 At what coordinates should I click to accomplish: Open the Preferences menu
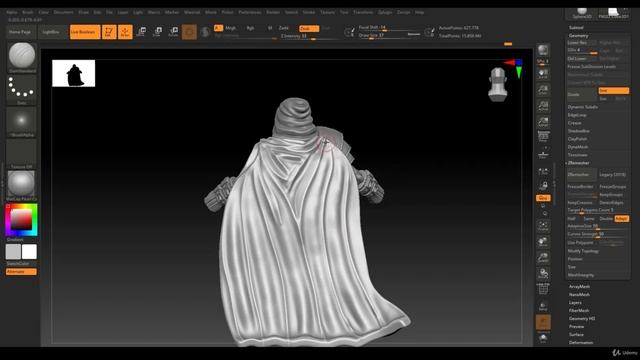pyautogui.click(x=250, y=12)
